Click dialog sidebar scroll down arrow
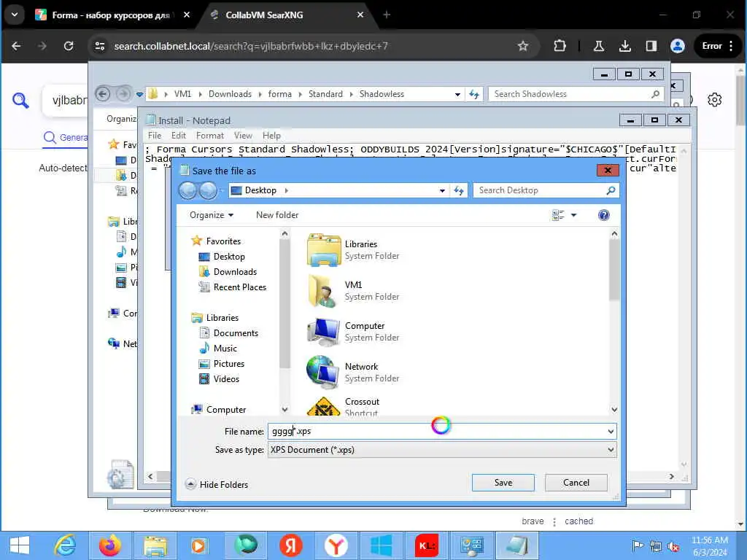747x560 pixels. tap(285, 410)
